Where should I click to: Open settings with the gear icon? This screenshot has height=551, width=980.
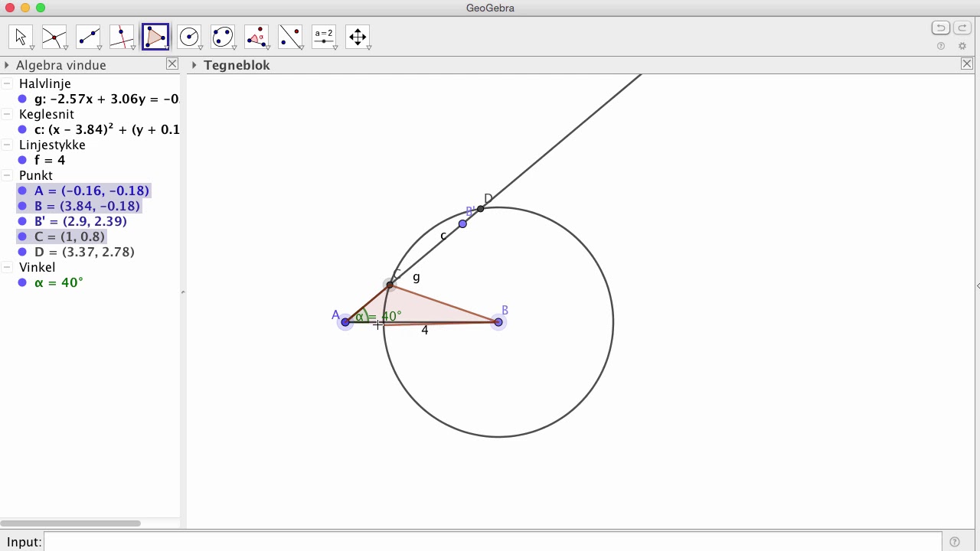[x=962, y=46]
